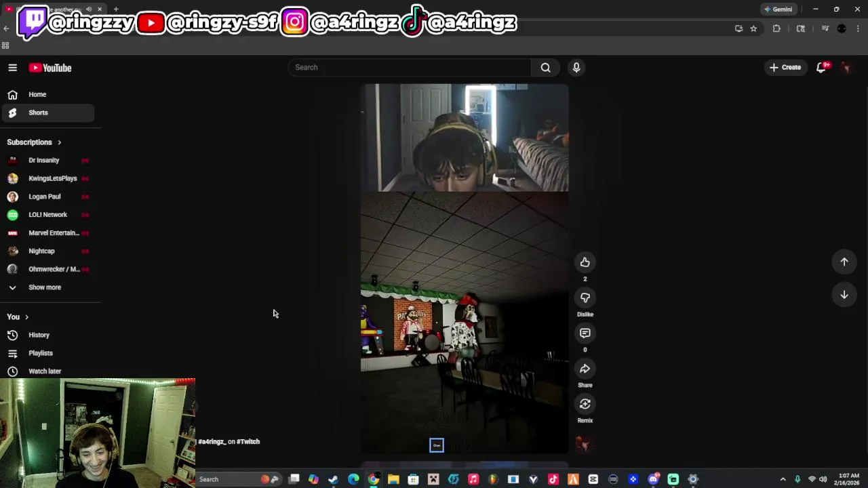868x488 pixels.
Task: Open Steam from the taskbar
Action: click(334, 479)
